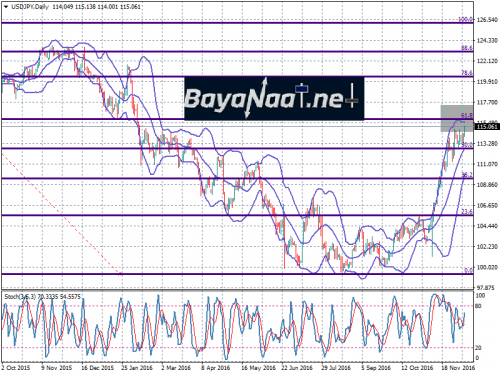The image size is (500, 375).
Task: Click the 50.0 Fibonacci level label
Action: (467, 145)
